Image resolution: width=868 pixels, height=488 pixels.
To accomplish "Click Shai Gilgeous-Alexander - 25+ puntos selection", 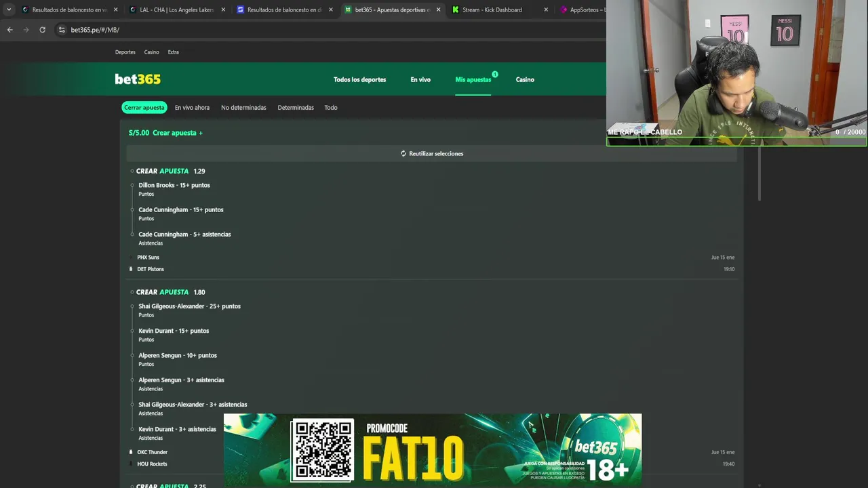I will tap(189, 306).
